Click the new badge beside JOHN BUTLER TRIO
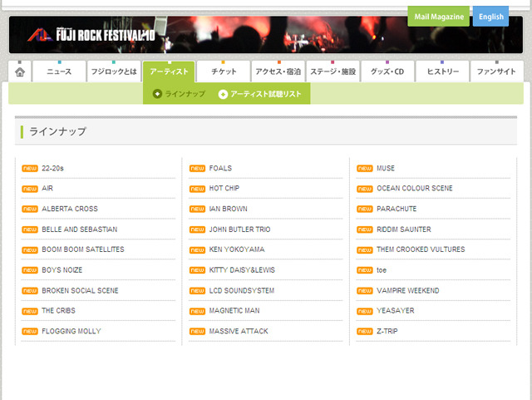The image size is (532, 400). [197, 230]
